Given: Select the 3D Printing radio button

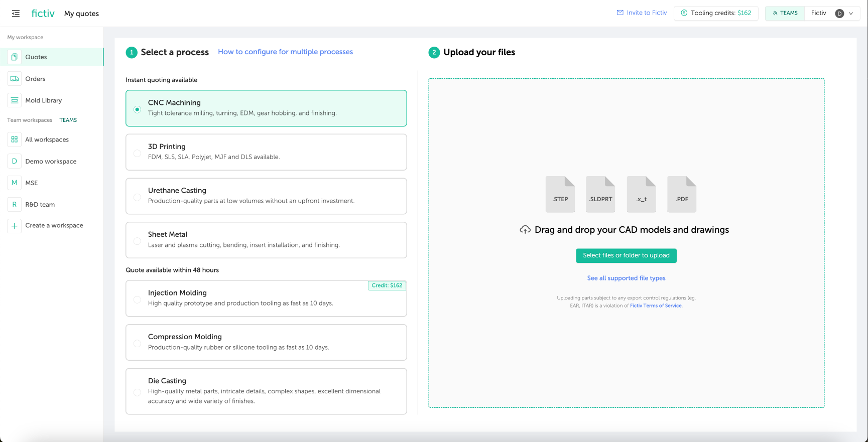Looking at the screenshot, I should [137, 153].
